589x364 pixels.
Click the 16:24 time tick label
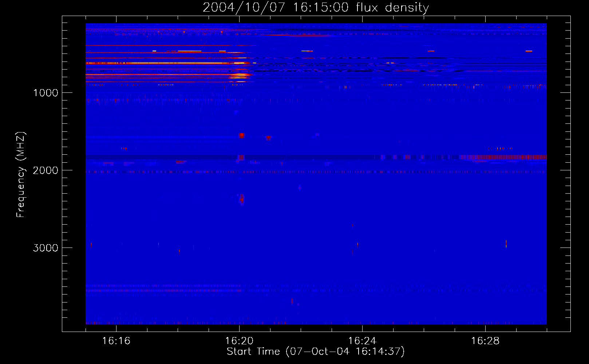click(x=362, y=341)
